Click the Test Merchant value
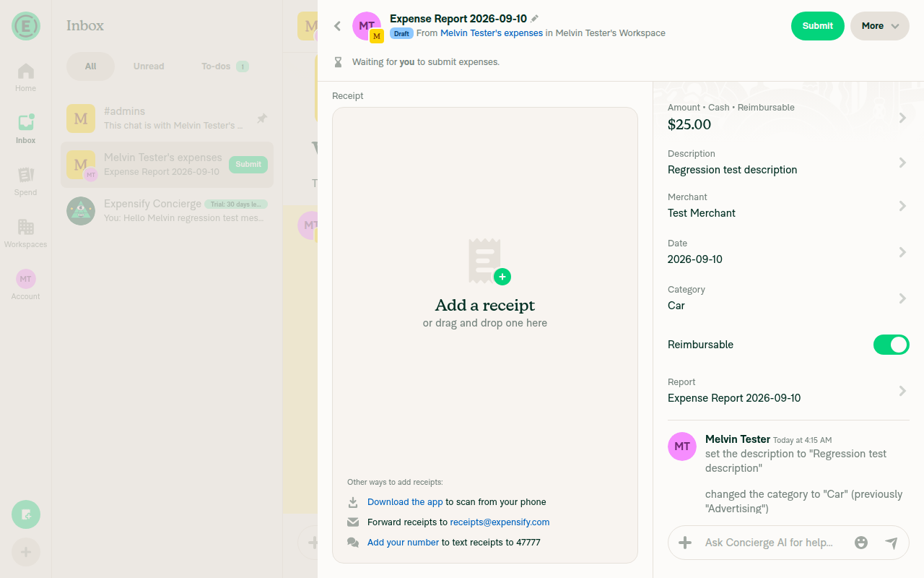924x578 pixels. [x=702, y=213]
